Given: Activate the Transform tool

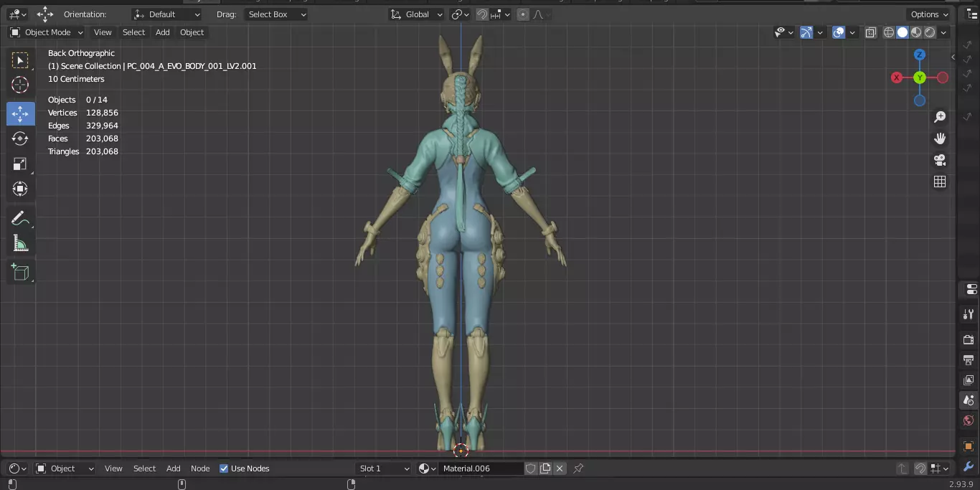Looking at the screenshot, I should (x=20, y=189).
